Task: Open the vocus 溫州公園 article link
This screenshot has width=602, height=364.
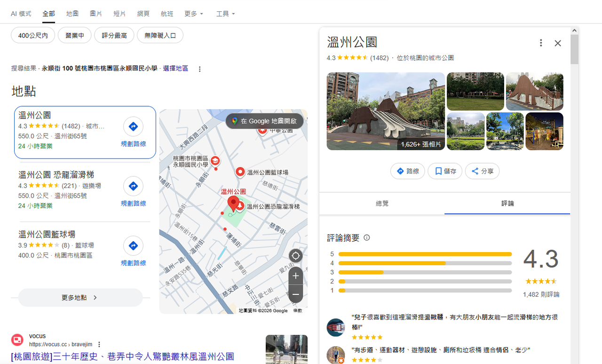Action: pos(123,356)
